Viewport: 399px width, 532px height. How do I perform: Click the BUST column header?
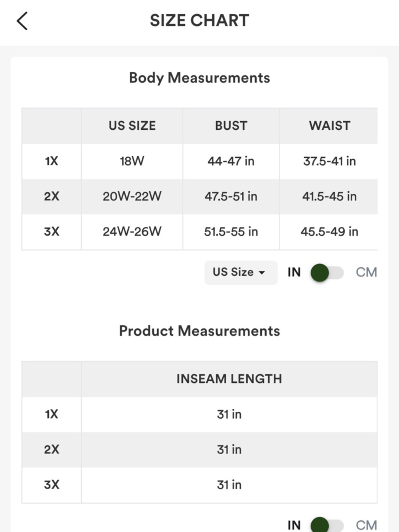click(231, 126)
